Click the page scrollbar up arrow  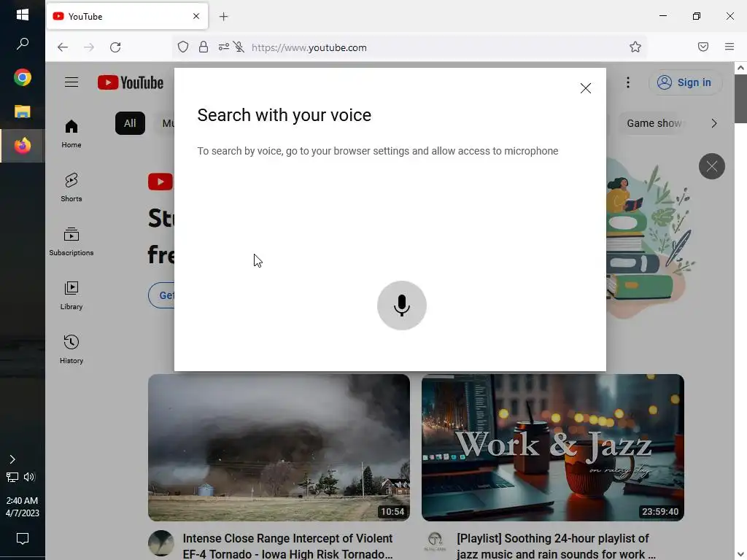coord(741,68)
